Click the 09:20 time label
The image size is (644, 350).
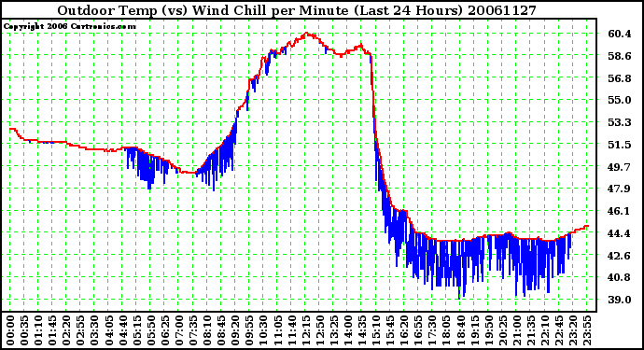point(235,330)
